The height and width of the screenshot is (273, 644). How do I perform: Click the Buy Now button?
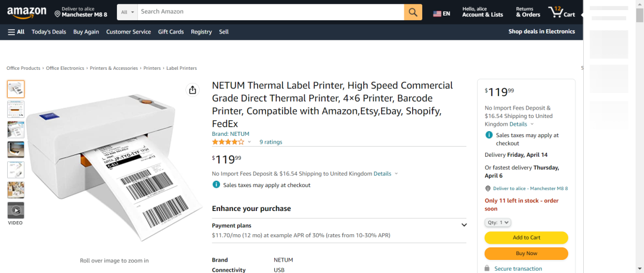(526, 254)
